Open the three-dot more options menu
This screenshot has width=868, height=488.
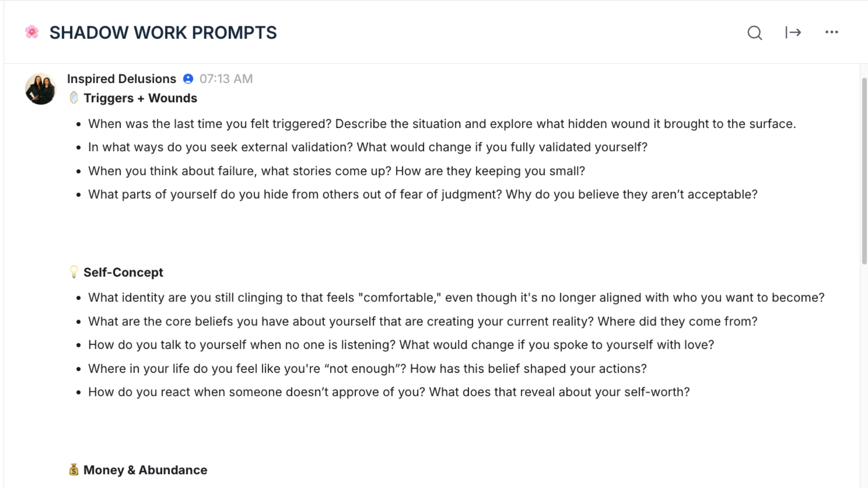(x=831, y=32)
